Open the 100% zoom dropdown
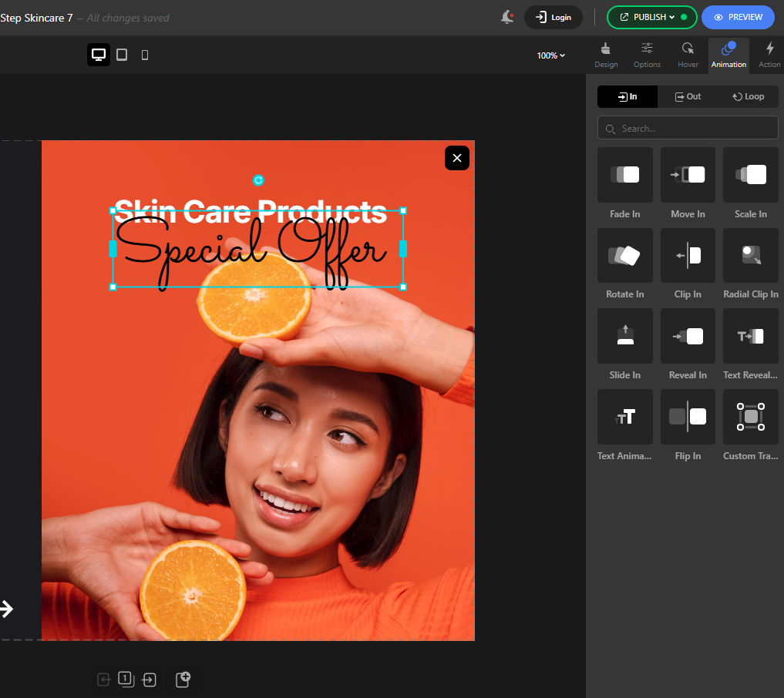The height and width of the screenshot is (698, 784). point(551,55)
